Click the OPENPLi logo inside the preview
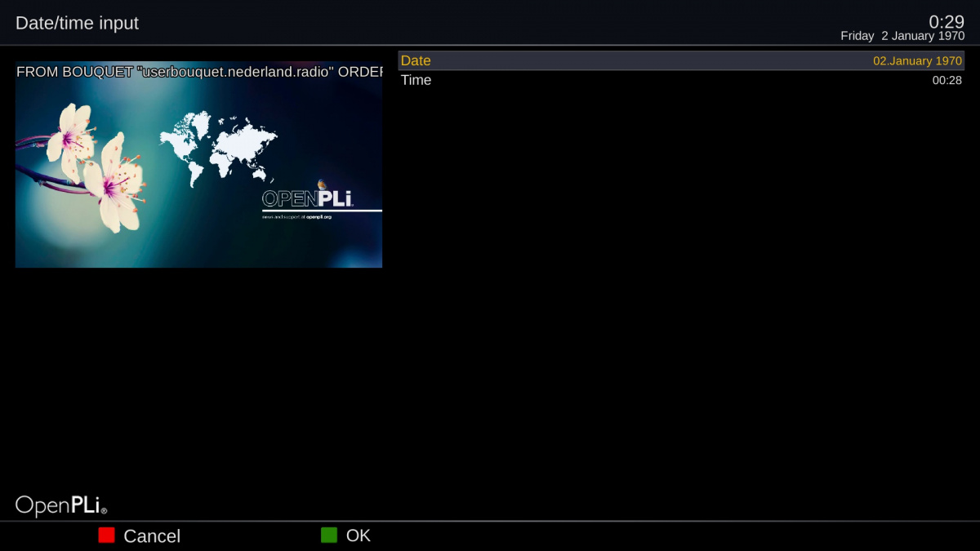 (x=307, y=198)
